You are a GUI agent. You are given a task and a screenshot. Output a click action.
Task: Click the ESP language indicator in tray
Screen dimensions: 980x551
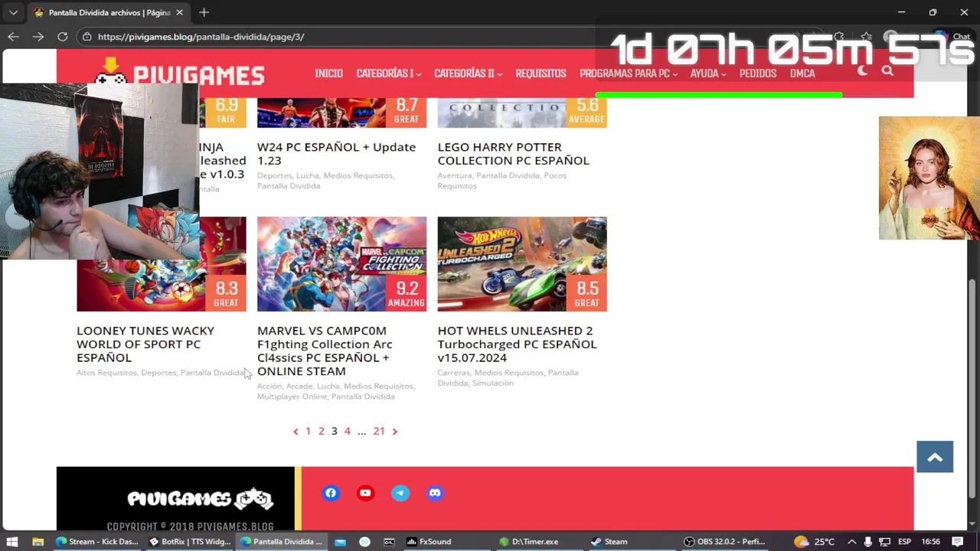pos(904,542)
